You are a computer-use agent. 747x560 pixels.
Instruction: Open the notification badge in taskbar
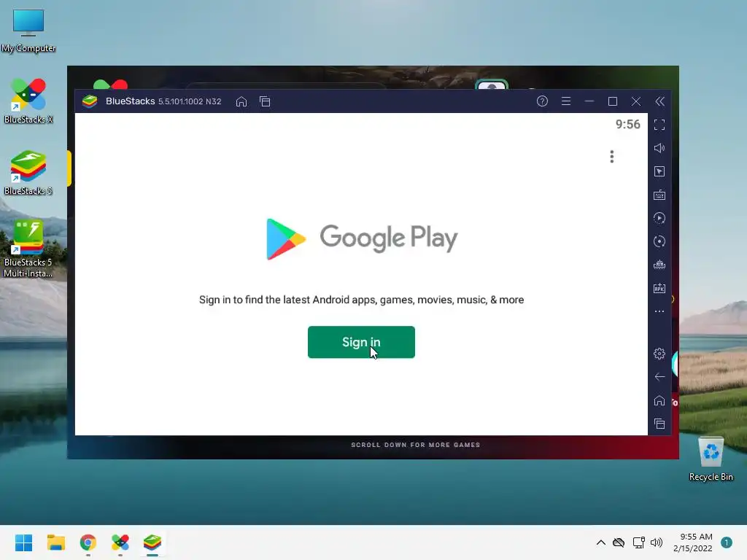(727, 542)
